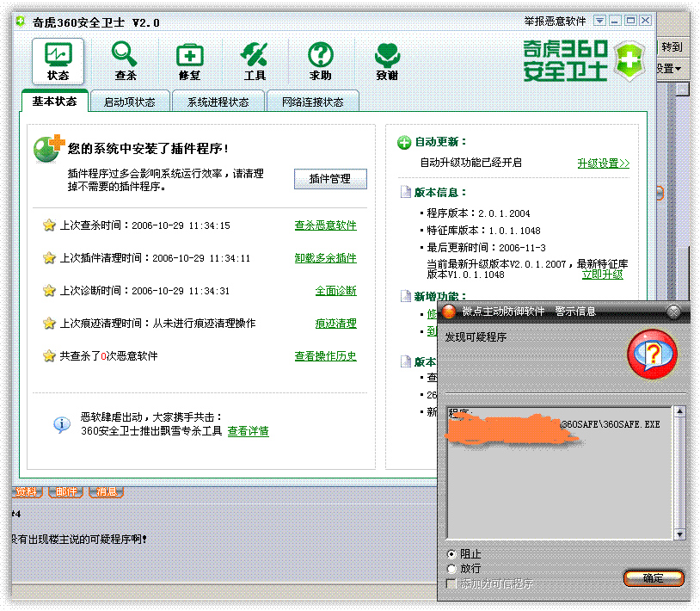Click the 插件管理 button
The image size is (700, 611).
[330, 179]
